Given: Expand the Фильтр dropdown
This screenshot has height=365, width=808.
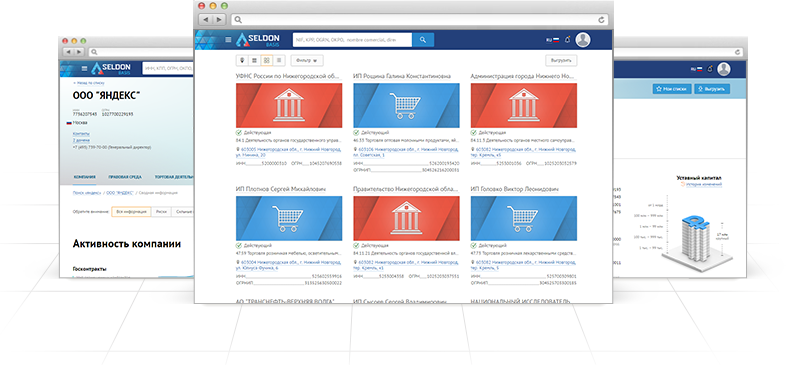Looking at the screenshot, I should (307, 60).
